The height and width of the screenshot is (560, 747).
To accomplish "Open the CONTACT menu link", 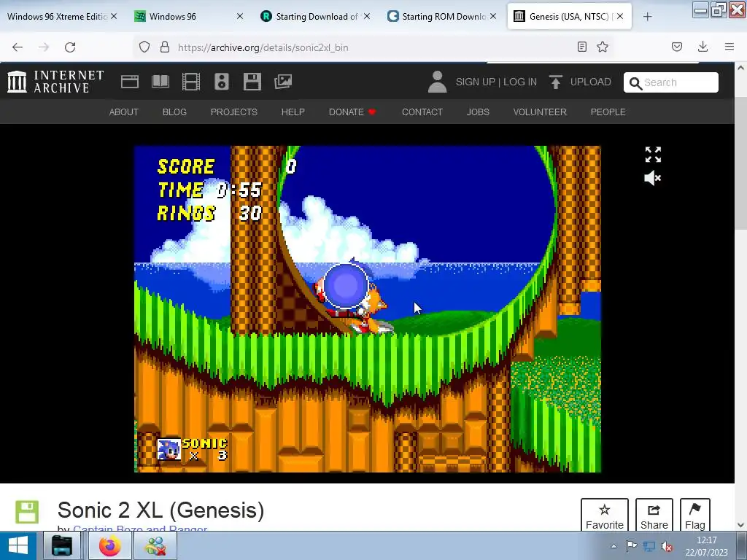I will (x=422, y=112).
